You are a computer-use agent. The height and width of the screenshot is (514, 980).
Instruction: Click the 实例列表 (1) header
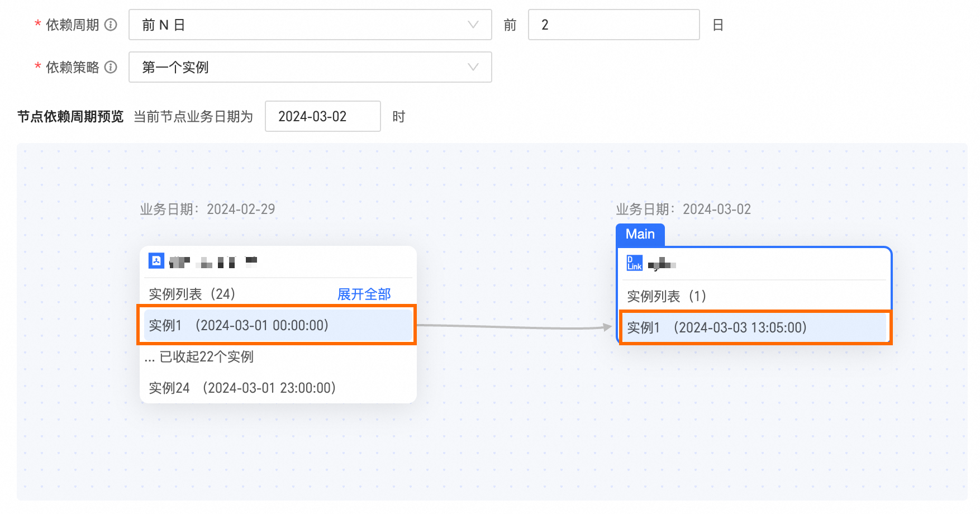pos(667,296)
